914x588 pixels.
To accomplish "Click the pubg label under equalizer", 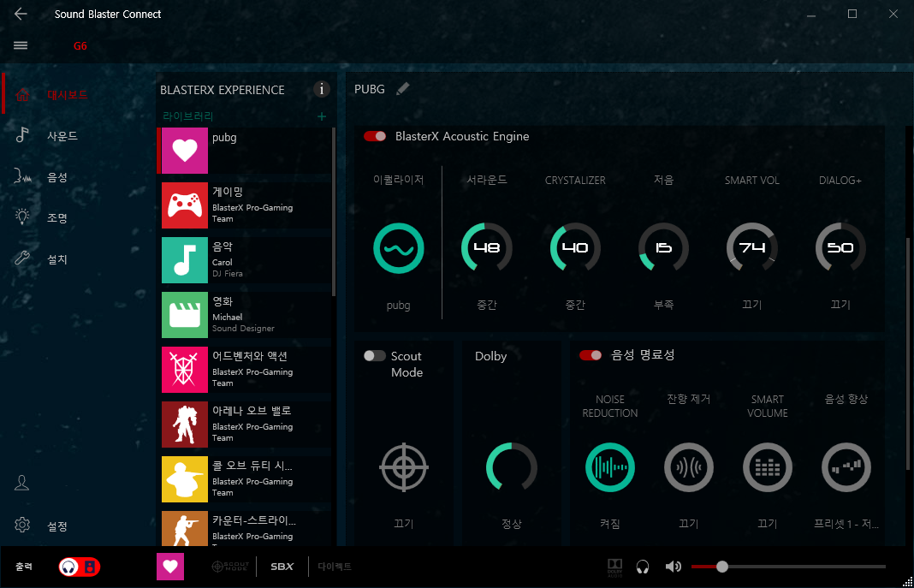I will [399, 306].
